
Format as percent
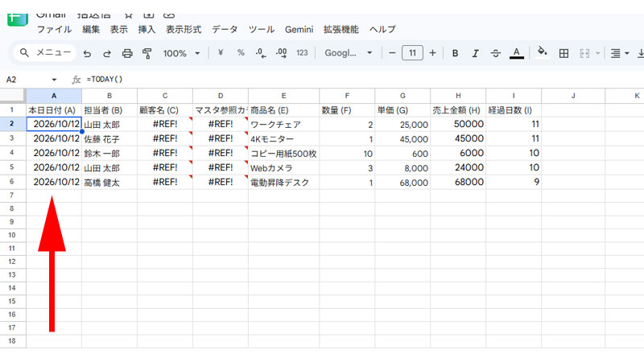click(x=241, y=53)
